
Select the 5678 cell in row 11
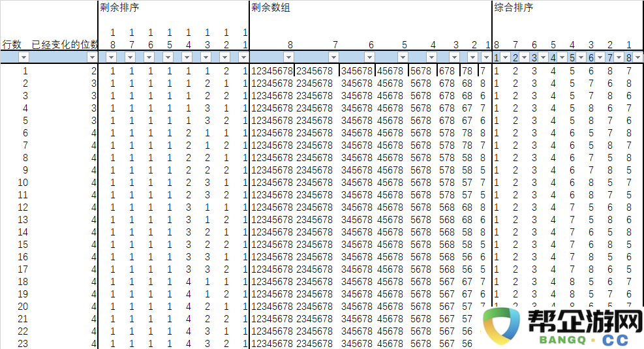[x=421, y=195]
